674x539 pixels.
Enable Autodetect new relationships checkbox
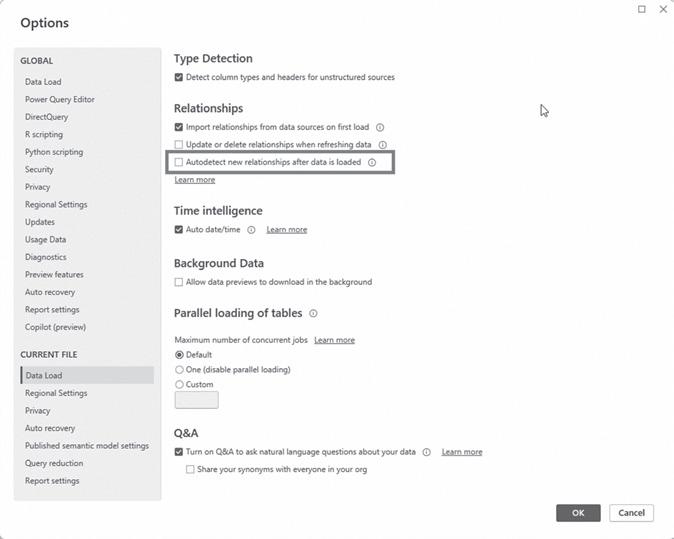point(179,162)
